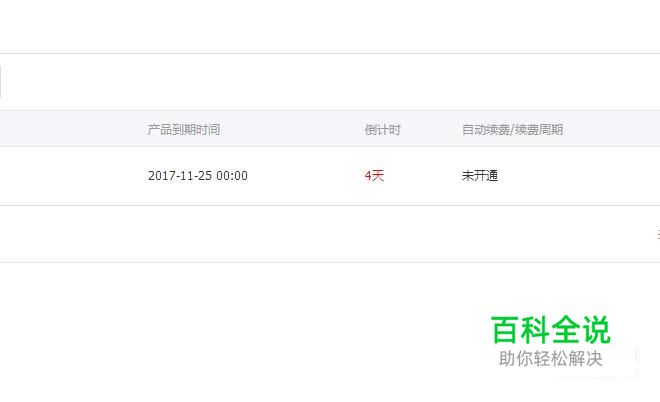This screenshot has width=660, height=402.
Task: Select the 助你轻松解决 slogan text
Action: tap(551, 359)
